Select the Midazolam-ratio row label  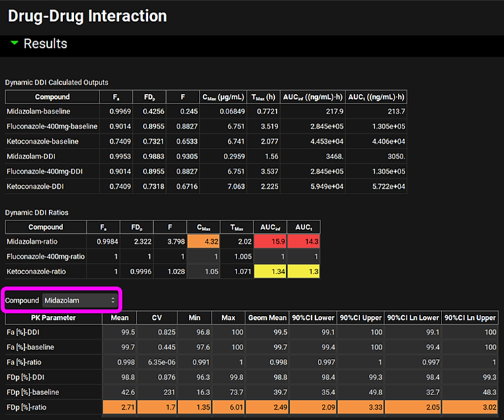click(37, 241)
